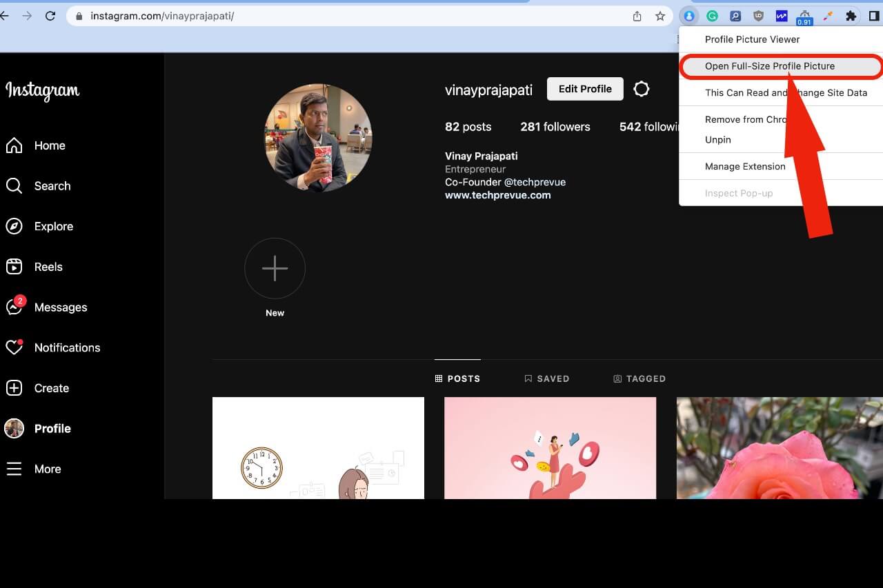Open the Instagram settings gear icon
883x588 pixels.
pos(642,88)
